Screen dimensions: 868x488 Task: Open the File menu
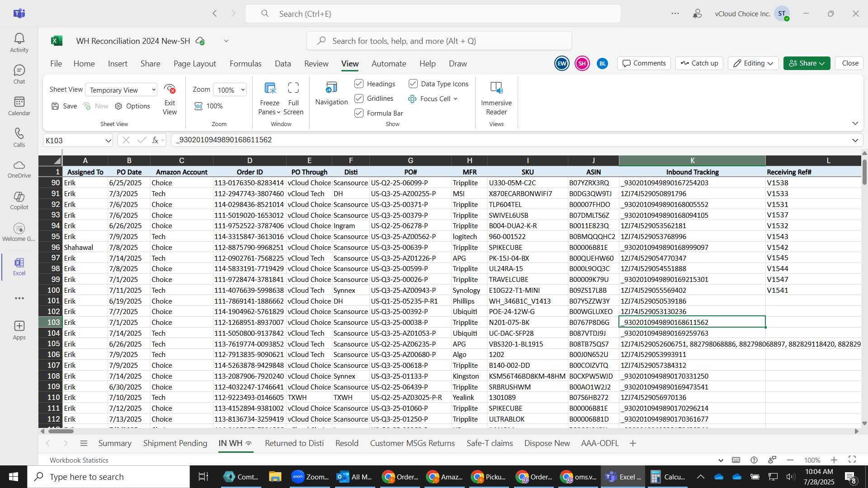pos(56,64)
